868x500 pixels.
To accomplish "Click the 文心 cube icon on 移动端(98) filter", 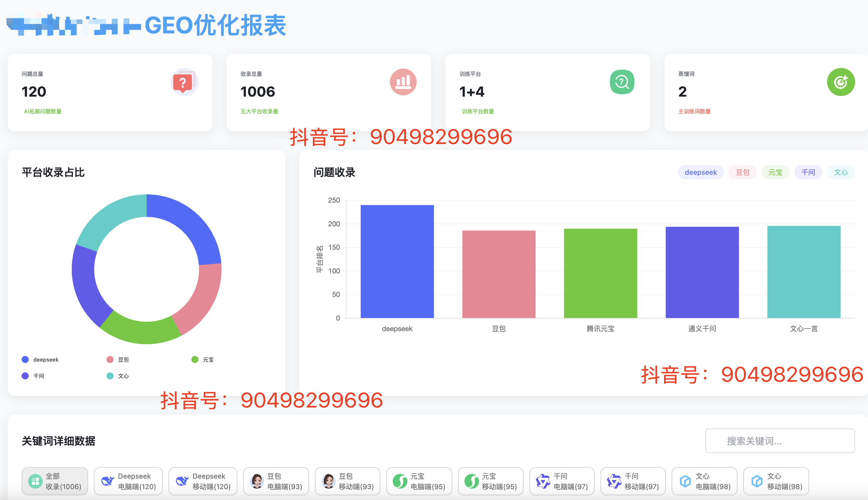I will click(757, 481).
